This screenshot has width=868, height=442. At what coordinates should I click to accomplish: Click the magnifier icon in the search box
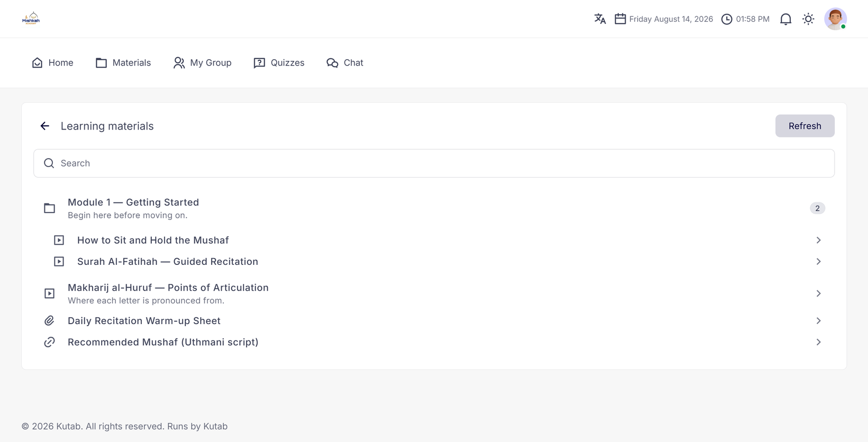coord(49,163)
